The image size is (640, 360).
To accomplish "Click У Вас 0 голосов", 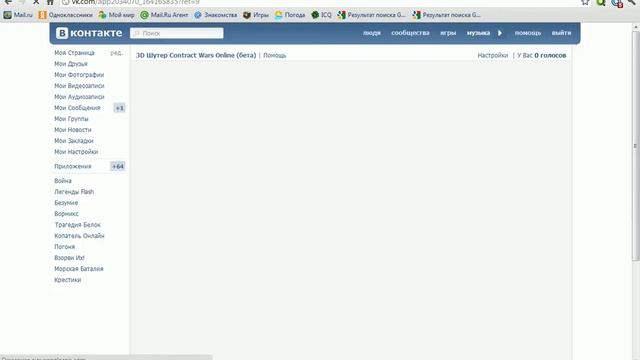I will tap(541, 55).
